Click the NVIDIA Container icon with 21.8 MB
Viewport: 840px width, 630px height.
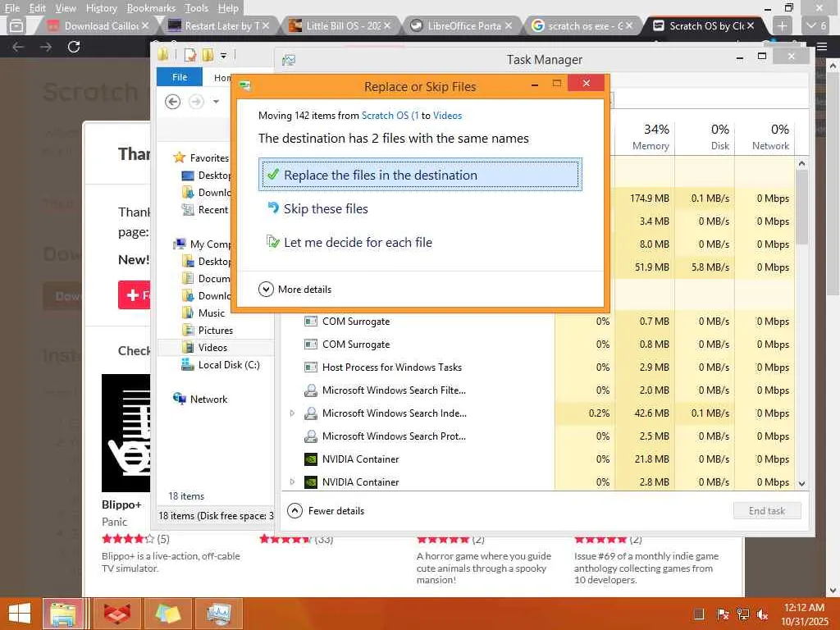[x=311, y=459]
